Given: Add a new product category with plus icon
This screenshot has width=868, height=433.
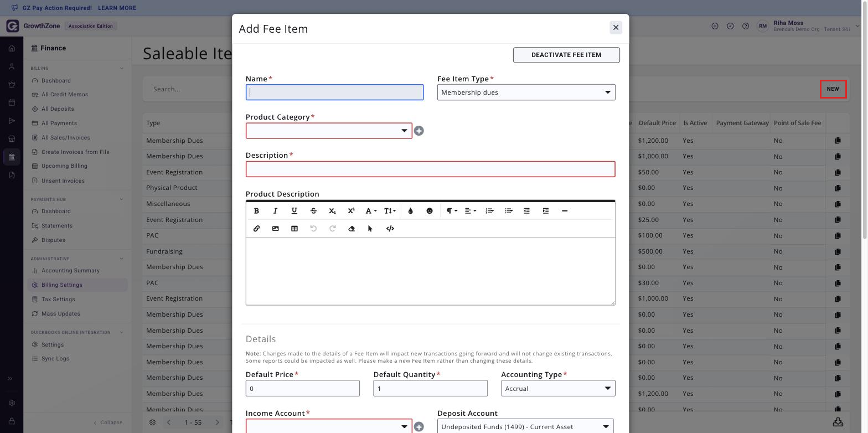Looking at the screenshot, I should point(419,131).
